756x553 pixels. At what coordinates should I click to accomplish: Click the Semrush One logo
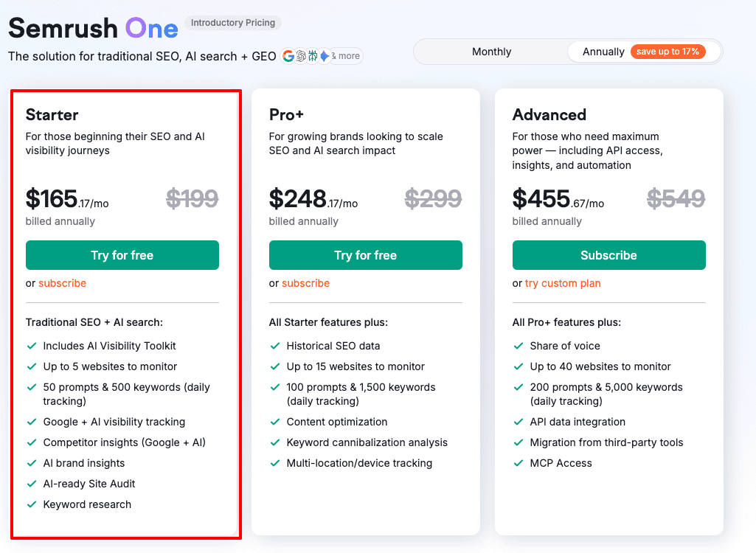[x=92, y=28]
